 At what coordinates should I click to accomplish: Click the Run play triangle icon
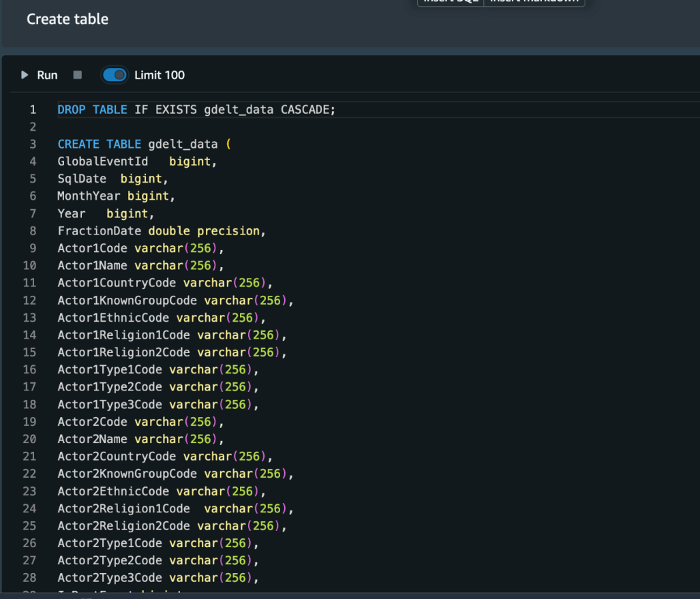[25, 75]
